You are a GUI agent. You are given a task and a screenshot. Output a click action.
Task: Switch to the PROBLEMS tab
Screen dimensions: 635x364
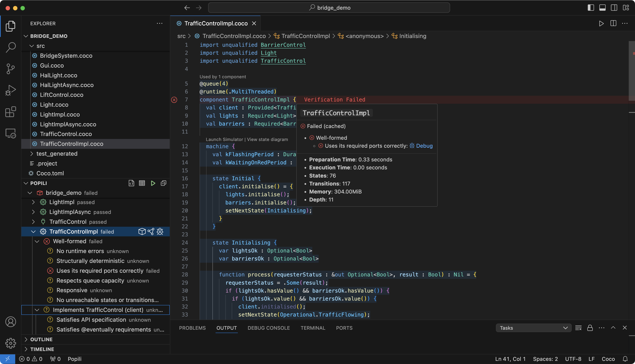pyautogui.click(x=192, y=328)
